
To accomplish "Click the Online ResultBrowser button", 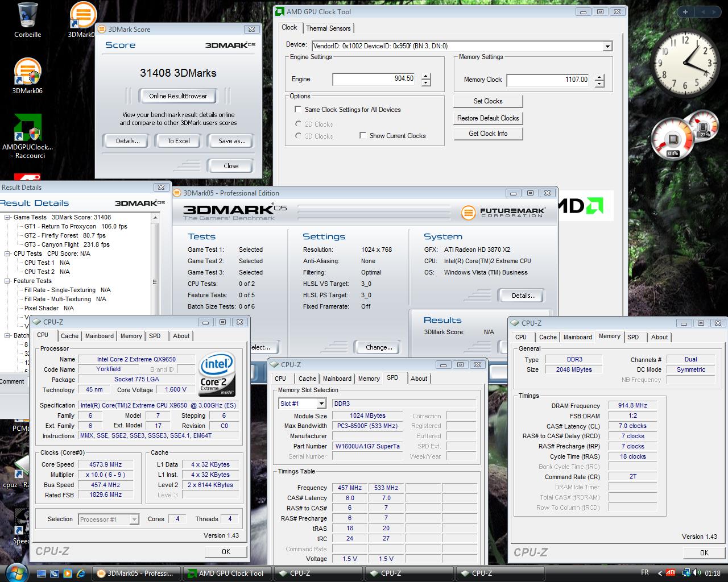I will [x=178, y=96].
